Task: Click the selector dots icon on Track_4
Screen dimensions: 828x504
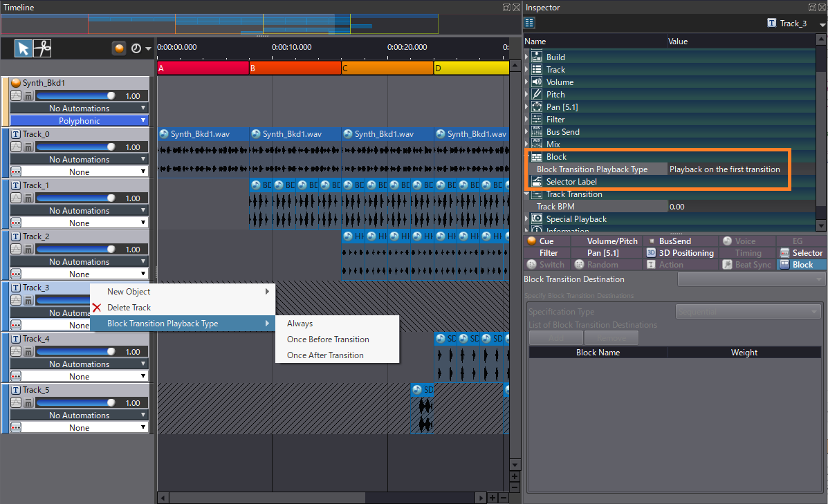Action: coord(16,376)
